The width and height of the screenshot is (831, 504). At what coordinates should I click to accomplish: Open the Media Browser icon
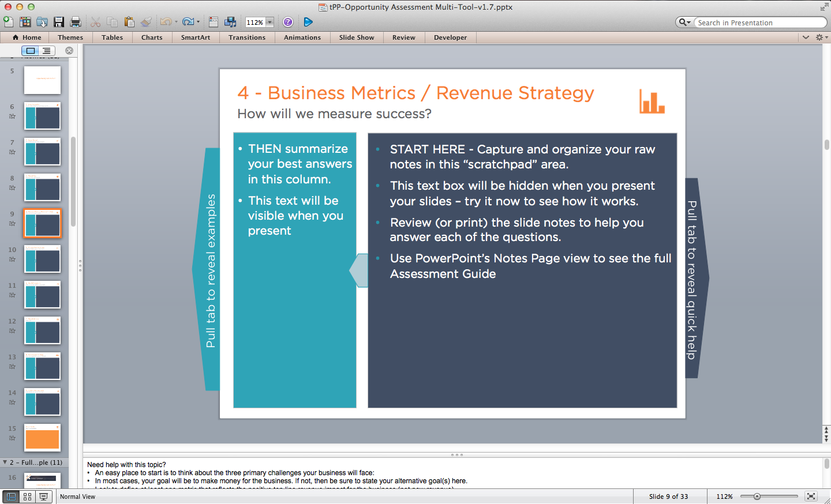tap(230, 22)
